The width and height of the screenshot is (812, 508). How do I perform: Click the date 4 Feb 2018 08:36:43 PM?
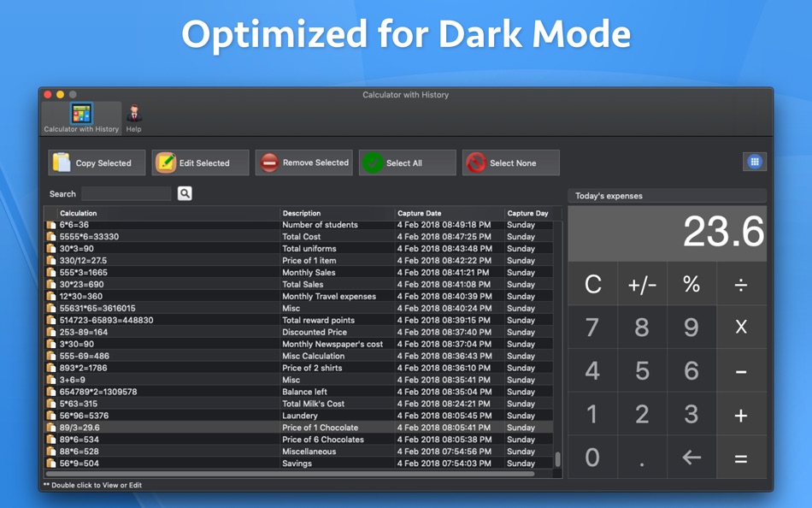[444, 356]
